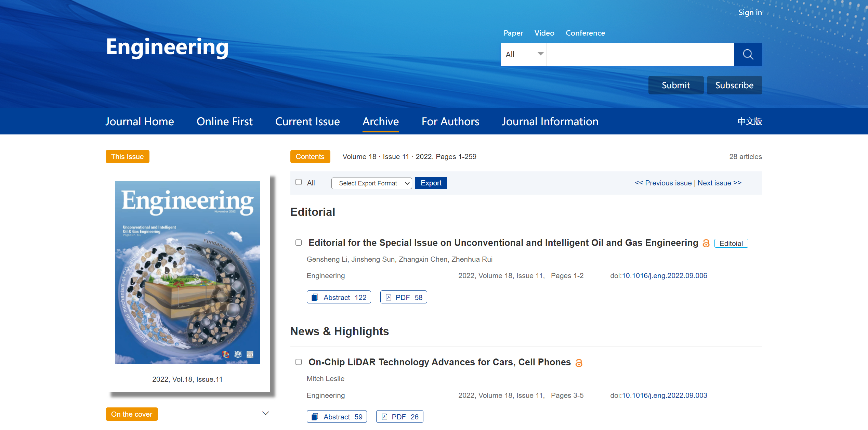Click the Submit button

676,85
